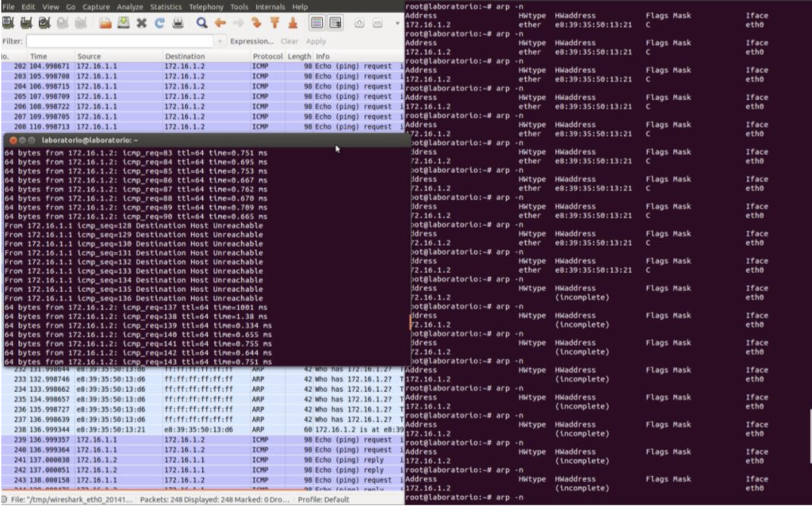Open expert info status bar icon

[4, 500]
